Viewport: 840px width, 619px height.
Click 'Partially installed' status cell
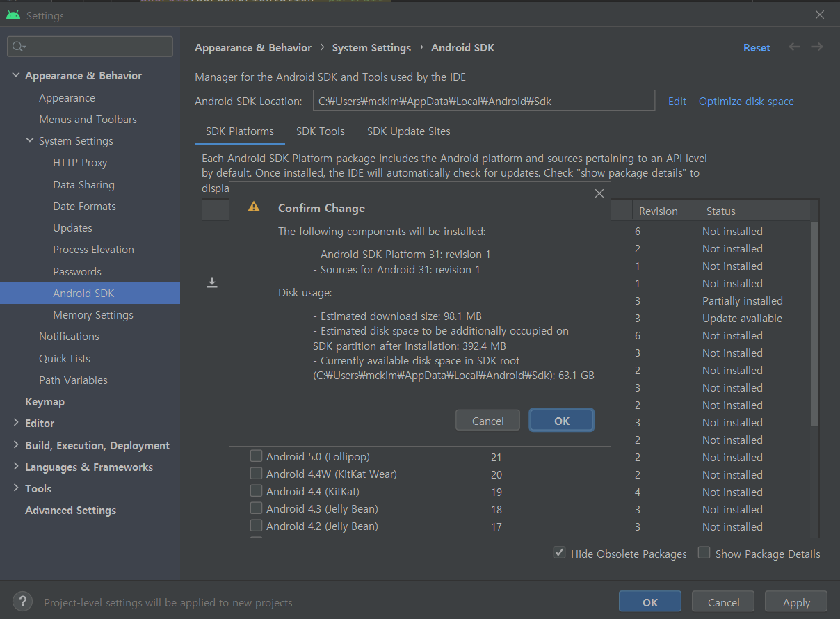click(x=743, y=301)
